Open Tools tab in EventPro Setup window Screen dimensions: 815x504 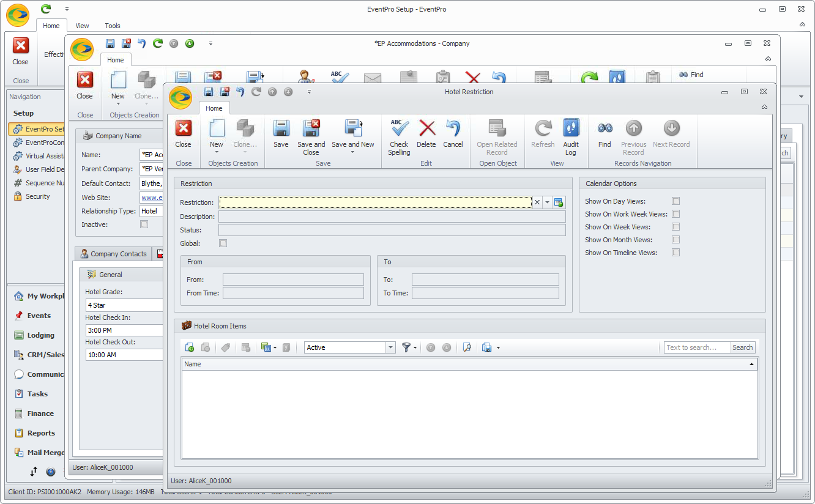pos(113,26)
